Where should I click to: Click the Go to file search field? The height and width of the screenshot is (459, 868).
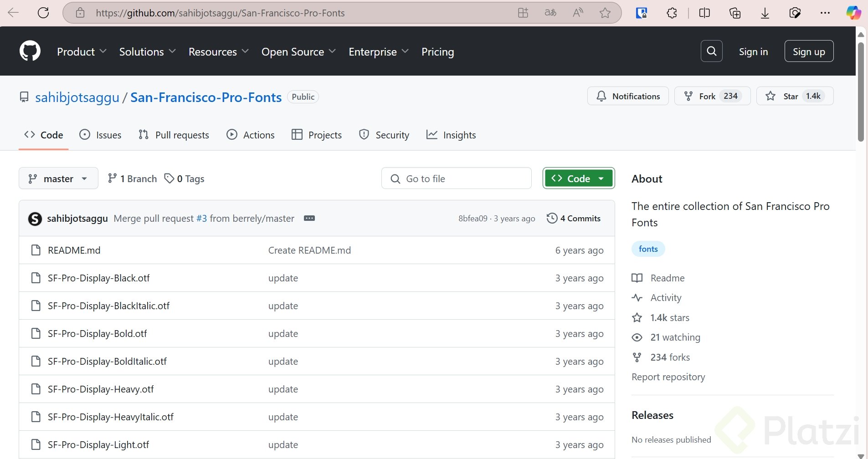[457, 178]
